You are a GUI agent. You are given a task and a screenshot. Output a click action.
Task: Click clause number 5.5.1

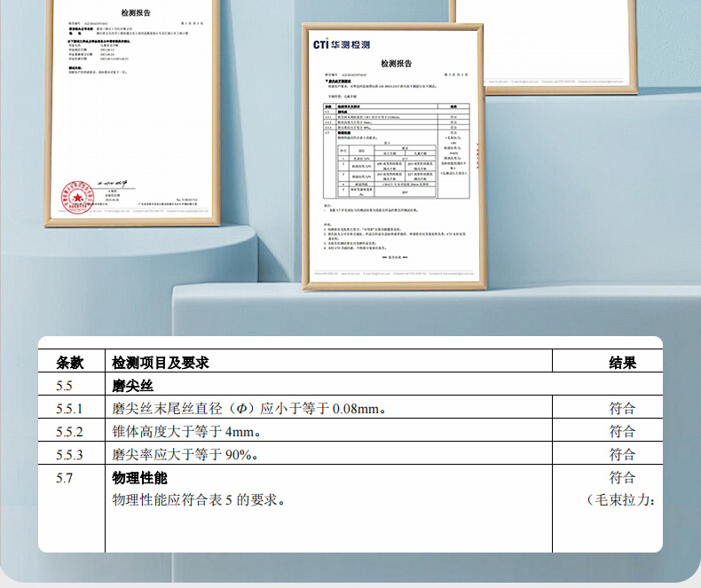pos(69,409)
